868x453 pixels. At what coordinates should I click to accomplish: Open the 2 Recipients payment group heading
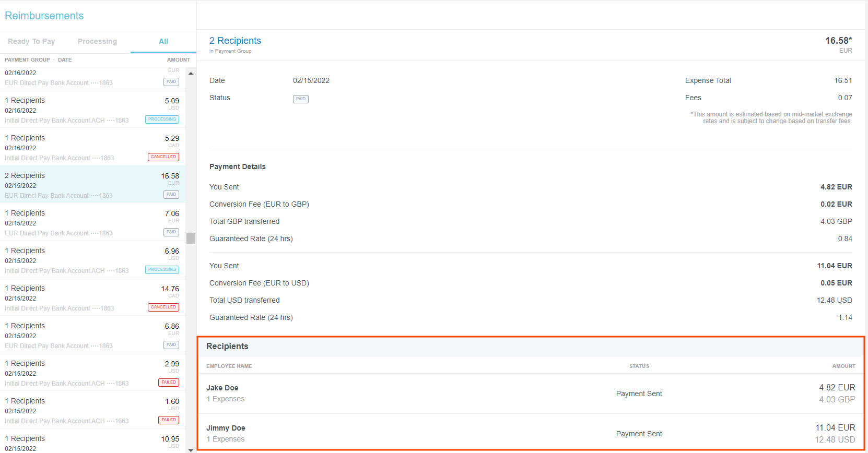235,41
